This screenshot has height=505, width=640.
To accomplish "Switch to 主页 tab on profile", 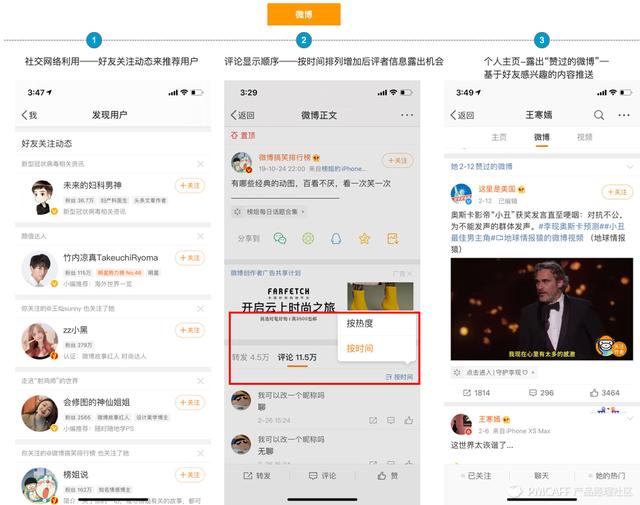I will click(499, 137).
